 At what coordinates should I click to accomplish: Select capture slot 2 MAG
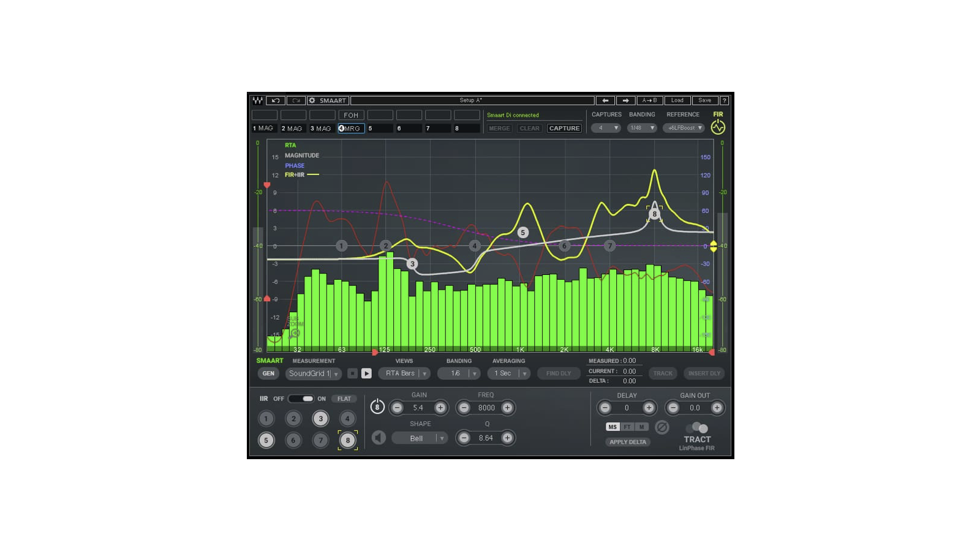[x=293, y=129]
